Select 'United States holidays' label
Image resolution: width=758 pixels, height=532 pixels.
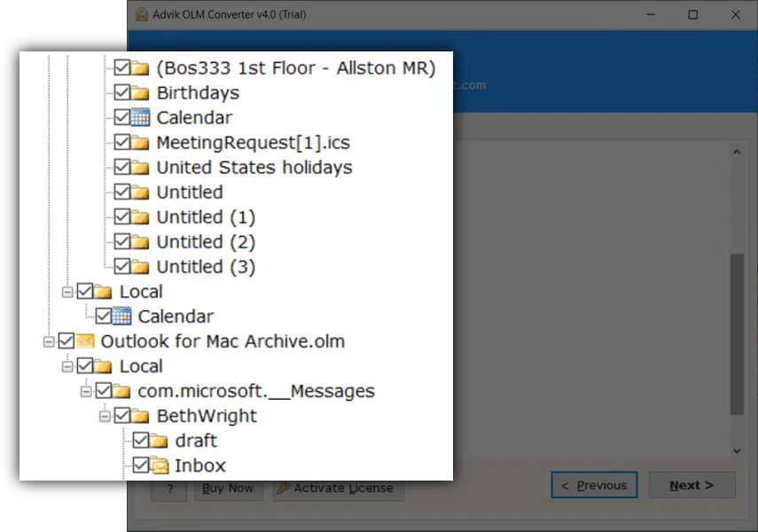click(x=254, y=168)
